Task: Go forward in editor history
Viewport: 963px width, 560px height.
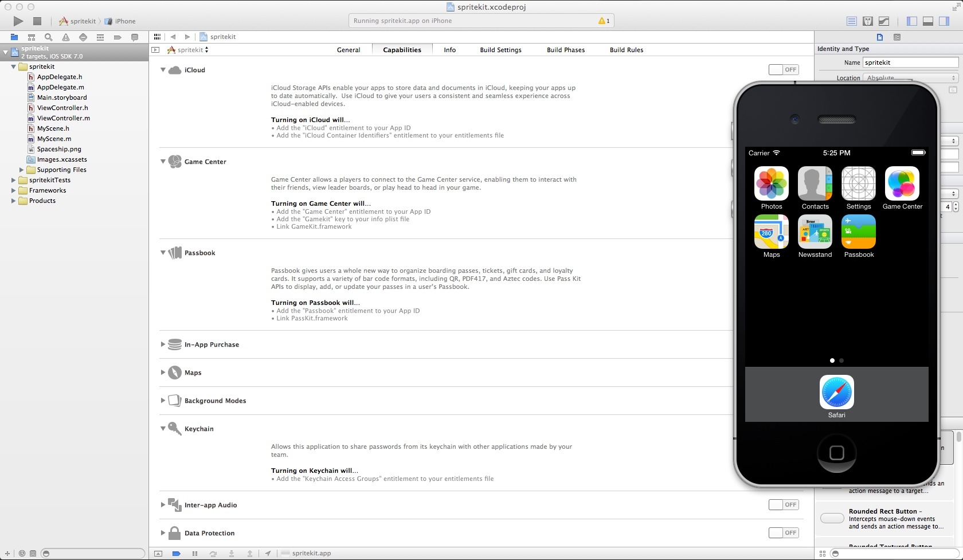Action: (x=187, y=37)
